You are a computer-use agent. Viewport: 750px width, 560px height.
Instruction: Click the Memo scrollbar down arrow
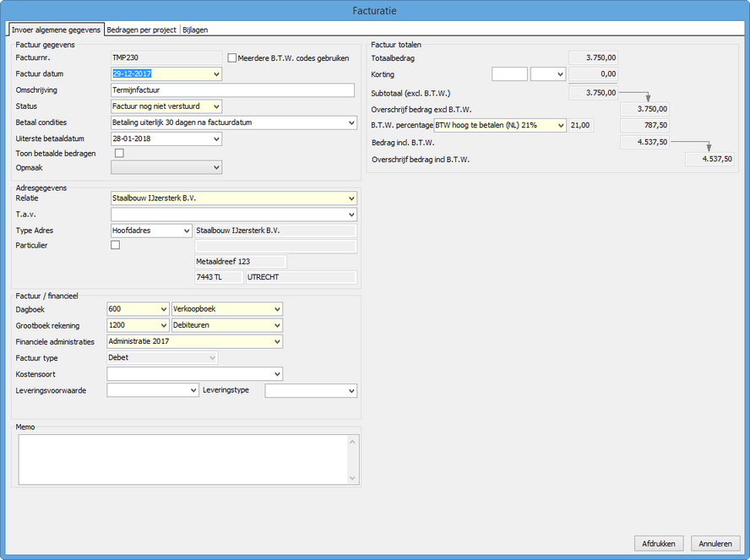(x=352, y=478)
